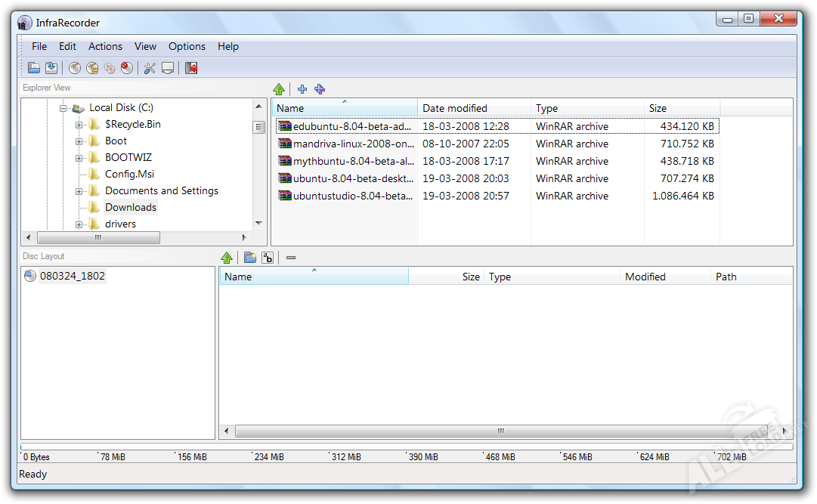The image size is (817, 504).
Task: Click the new folder icon in Disc Layout
Action: tap(250, 258)
